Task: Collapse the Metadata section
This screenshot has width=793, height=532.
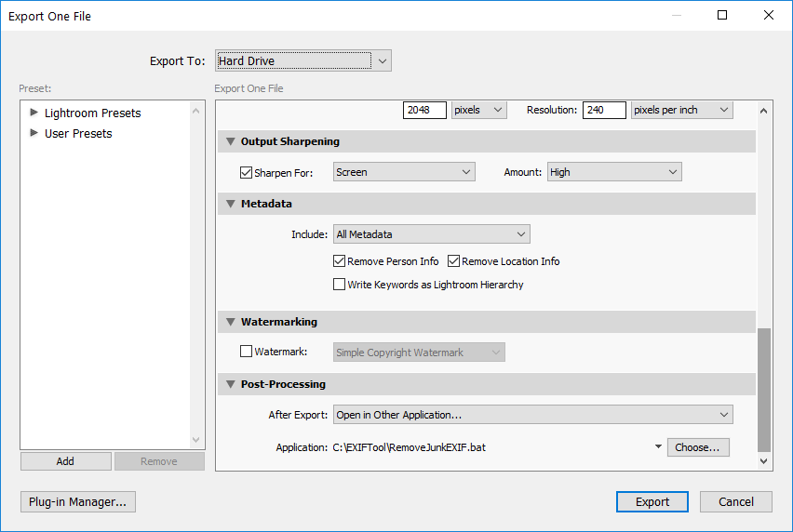Action: 231,204
